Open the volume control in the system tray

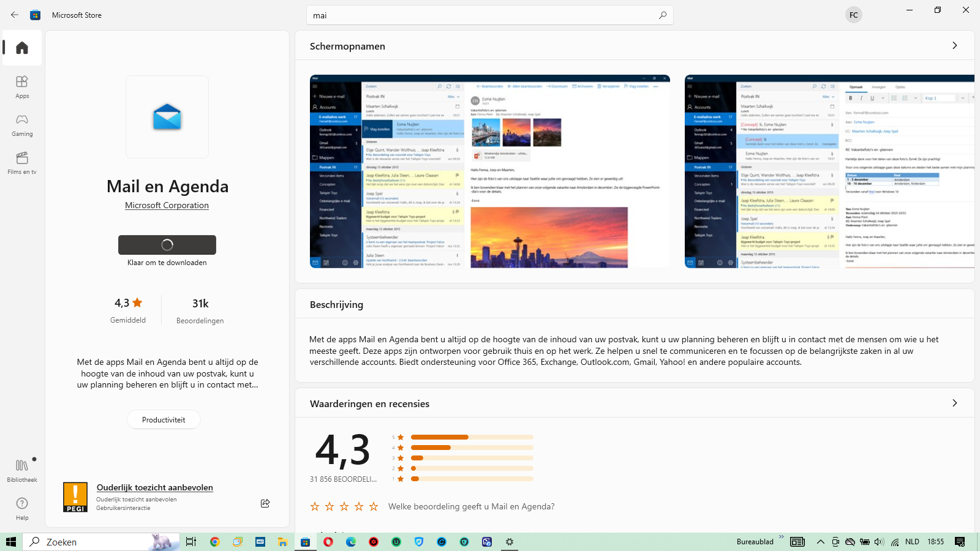pos(879,542)
